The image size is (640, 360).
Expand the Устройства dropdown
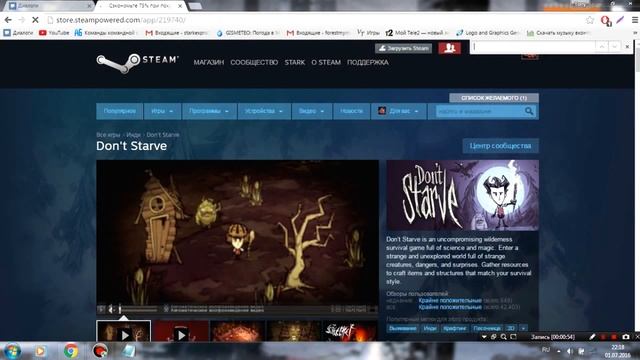pos(264,111)
